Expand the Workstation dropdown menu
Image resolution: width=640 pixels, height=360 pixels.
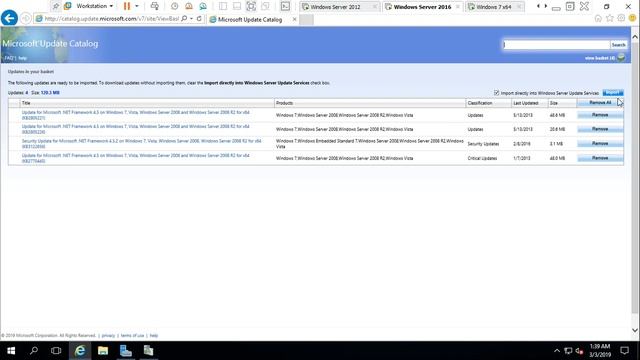[x=94, y=6]
